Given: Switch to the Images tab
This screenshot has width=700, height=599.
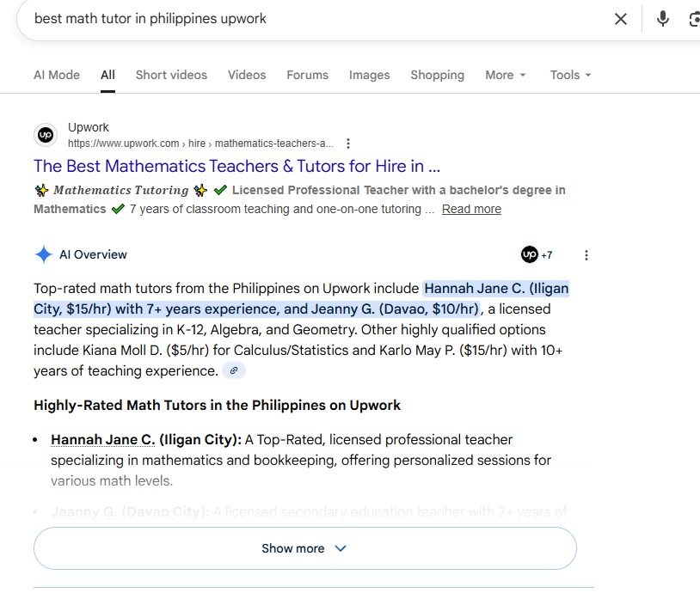Looking at the screenshot, I should 369,75.
